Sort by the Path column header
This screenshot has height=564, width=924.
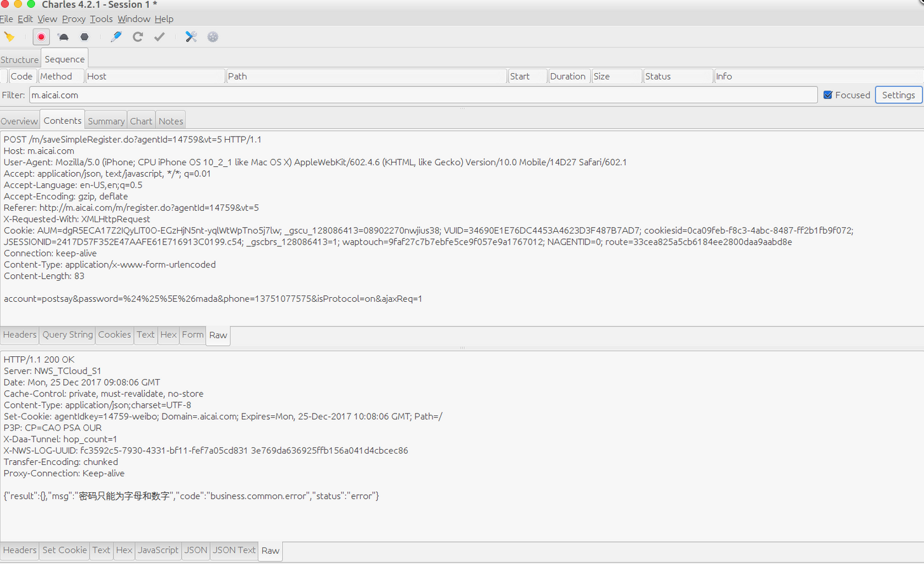(366, 76)
